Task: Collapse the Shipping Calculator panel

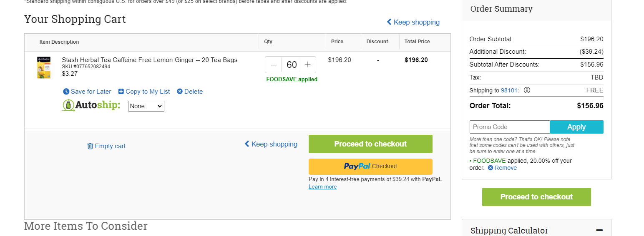Action: point(599,230)
